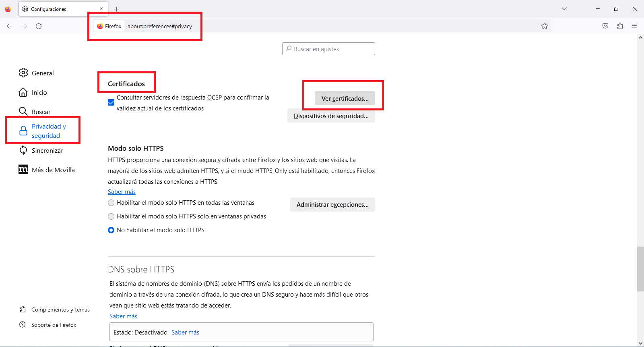Click the scrollbar up arrow
644x347 pixels.
[x=640, y=37]
